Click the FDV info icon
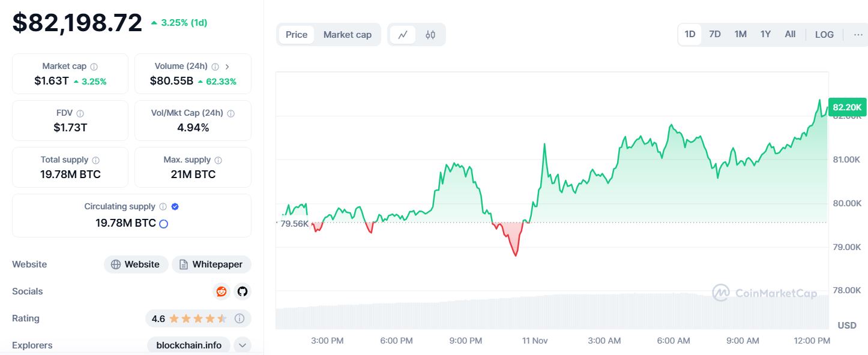This screenshot has width=868, height=355. click(80, 113)
